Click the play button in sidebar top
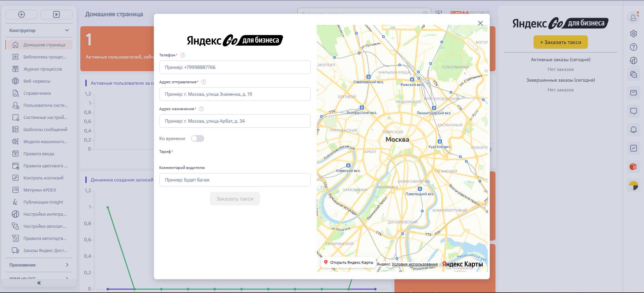 (x=56, y=14)
